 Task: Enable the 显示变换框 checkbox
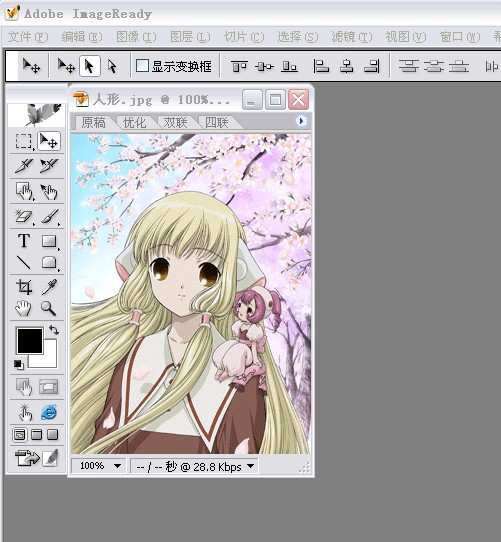(142, 66)
